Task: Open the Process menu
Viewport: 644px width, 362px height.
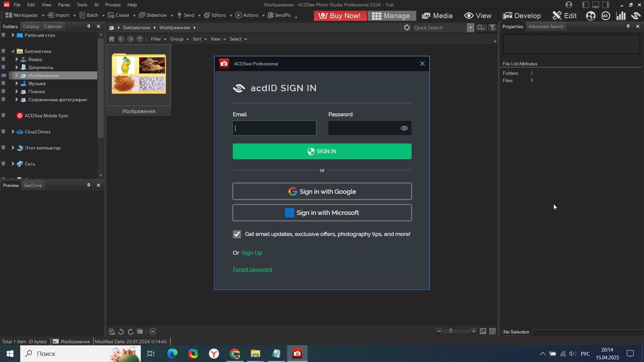Action: pos(113,5)
